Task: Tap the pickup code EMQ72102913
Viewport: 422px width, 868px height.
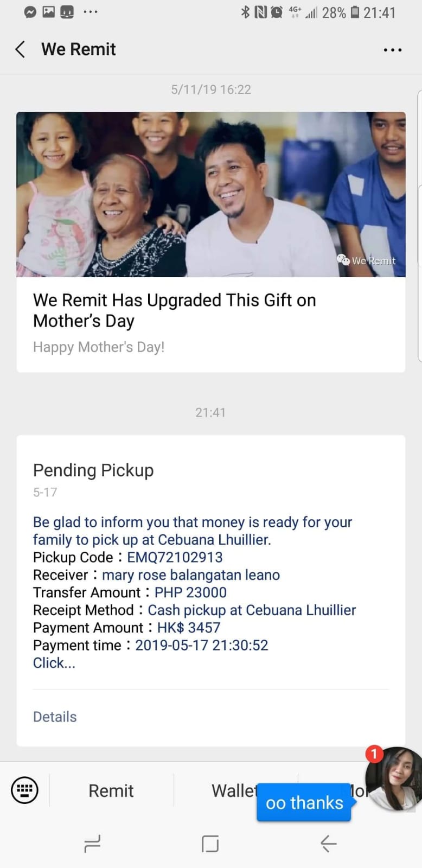Action: [175, 557]
